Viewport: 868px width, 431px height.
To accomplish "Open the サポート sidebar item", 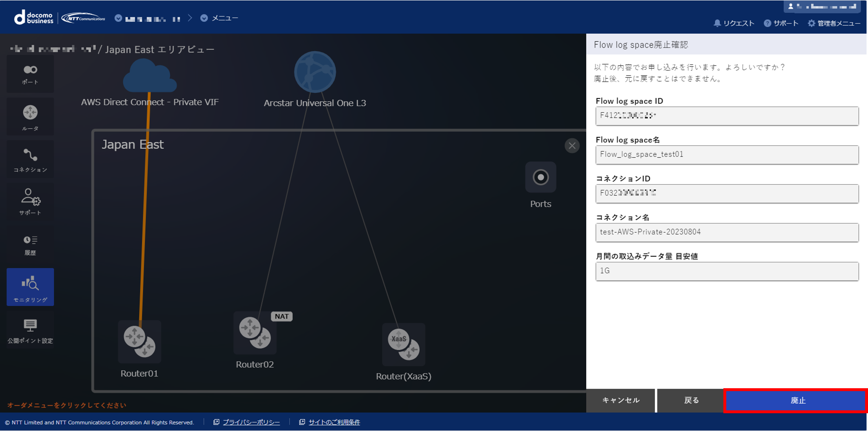I will pos(30,202).
